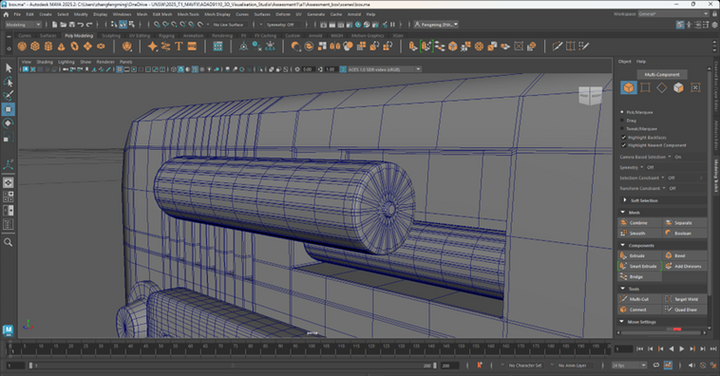Click the Redo icon in status line

(90, 25)
